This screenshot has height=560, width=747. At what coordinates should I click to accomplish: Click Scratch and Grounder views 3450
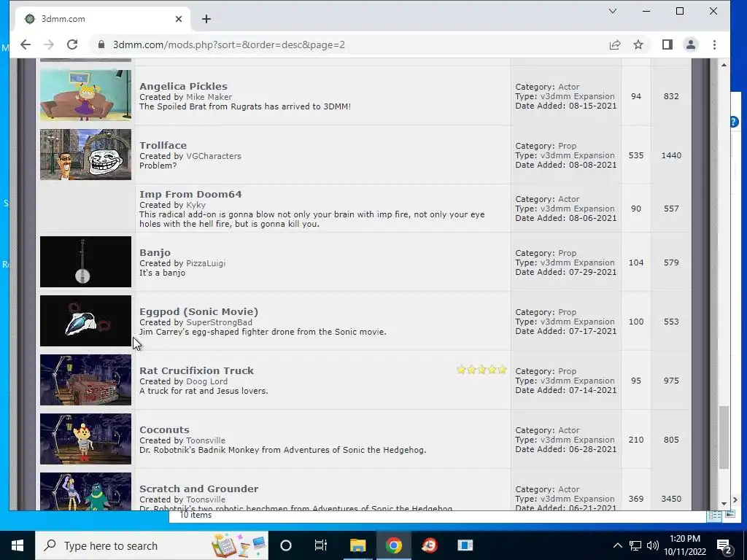pyautogui.click(x=671, y=499)
